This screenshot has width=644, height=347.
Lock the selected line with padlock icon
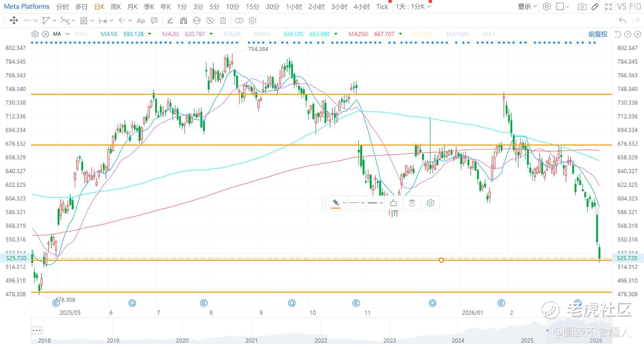(394, 203)
